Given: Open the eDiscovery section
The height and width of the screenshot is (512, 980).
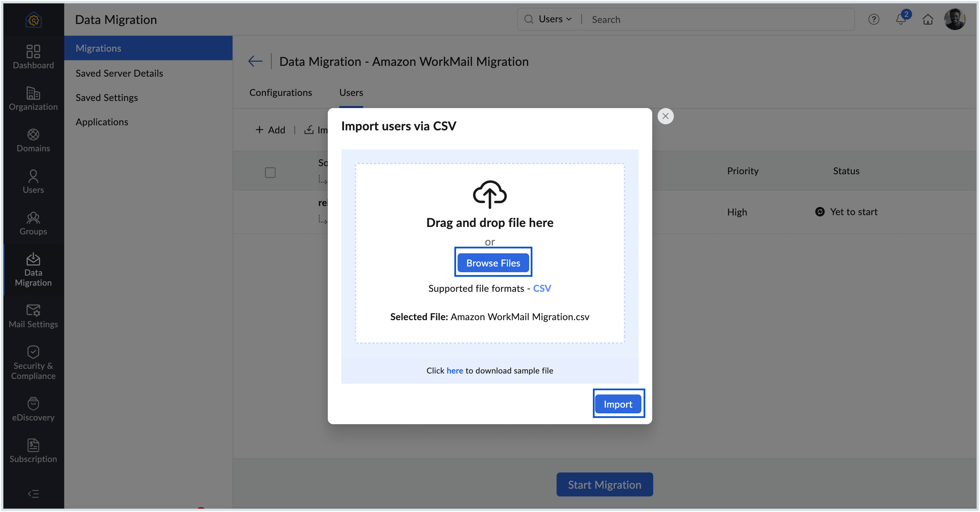Looking at the screenshot, I should [x=33, y=409].
